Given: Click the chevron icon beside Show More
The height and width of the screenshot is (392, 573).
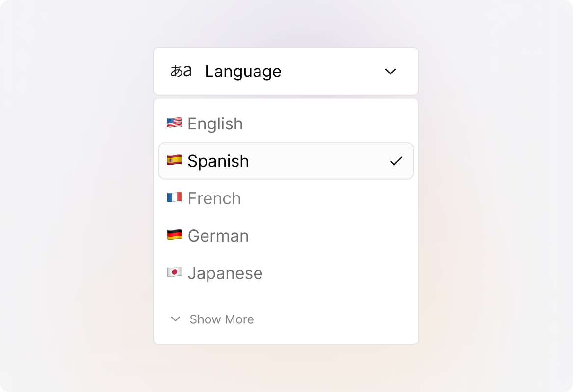Looking at the screenshot, I should click(175, 319).
